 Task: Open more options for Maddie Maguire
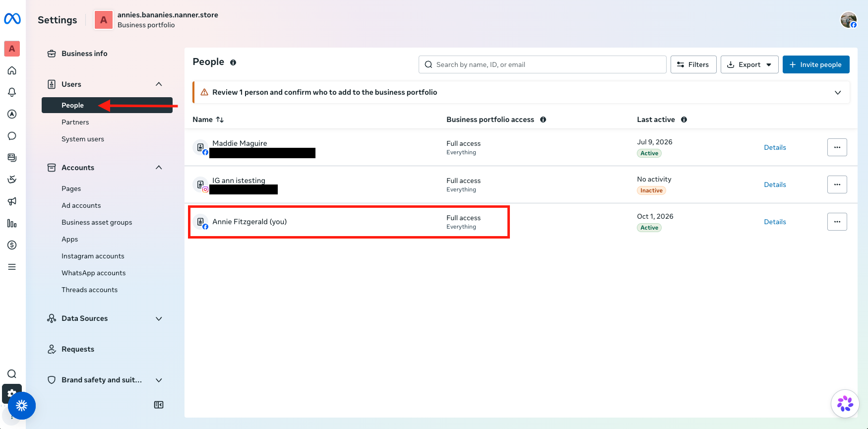click(837, 147)
